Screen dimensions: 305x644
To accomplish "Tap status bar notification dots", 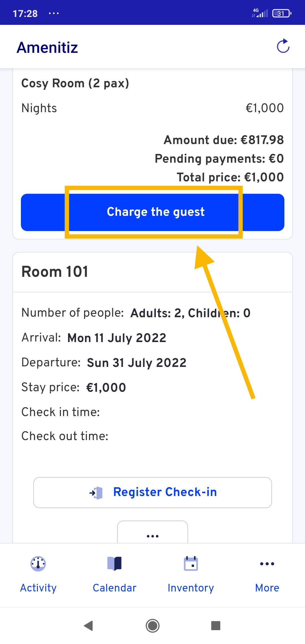I will (x=54, y=13).
